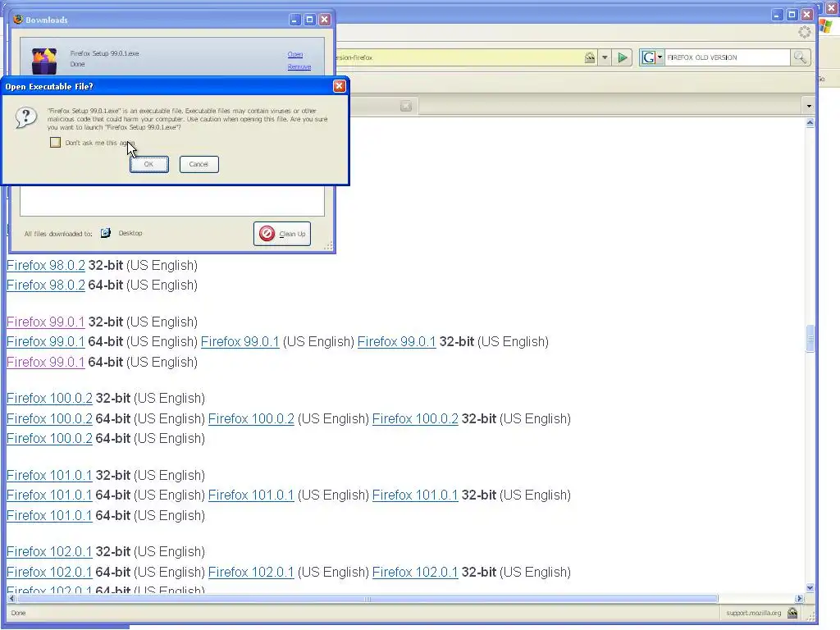This screenshot has width=840, height=630.
Task: Open Firefox 99.0.1 link followed by plain (US English)
Action: [x=240, y=342]
